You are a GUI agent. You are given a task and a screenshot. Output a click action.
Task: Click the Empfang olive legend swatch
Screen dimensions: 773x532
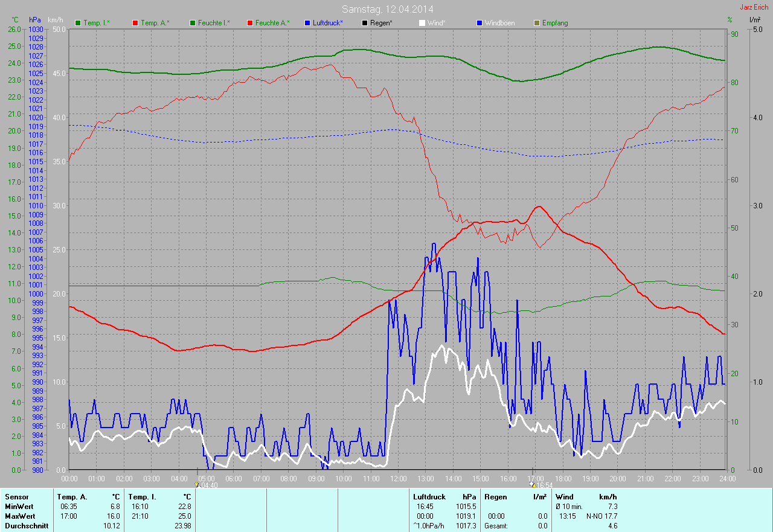537,23
